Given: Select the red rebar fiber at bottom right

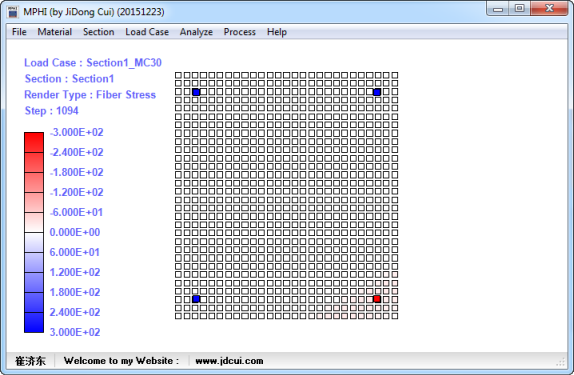Looking at the screenshot, I should tap(377, 299).
